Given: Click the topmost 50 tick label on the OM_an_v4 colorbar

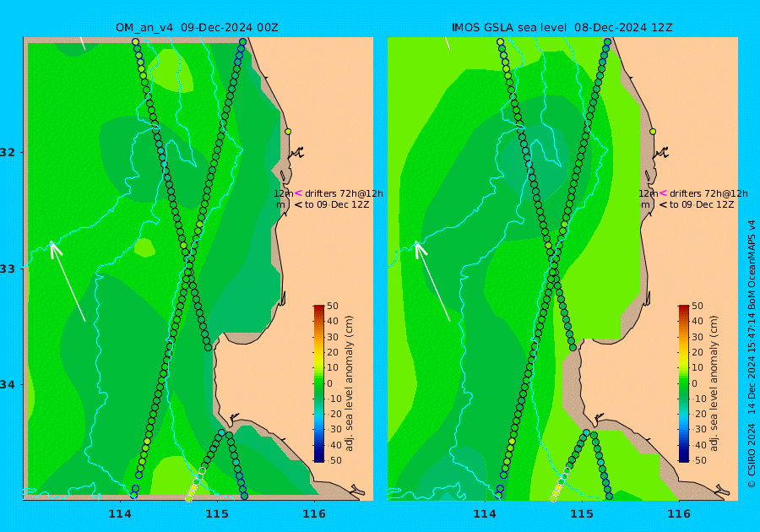Looking at the screenshot, I should coord(333,306).
